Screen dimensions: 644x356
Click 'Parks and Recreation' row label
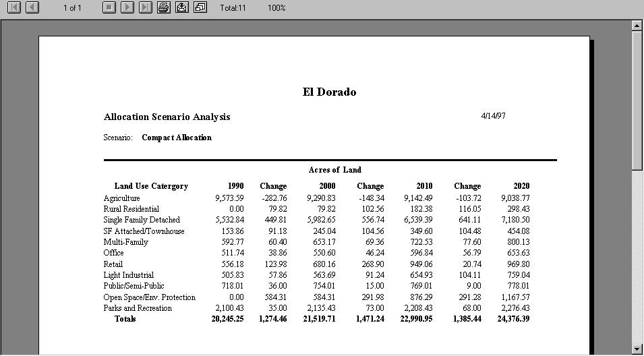pyautogui.click(x=138, y=308)
